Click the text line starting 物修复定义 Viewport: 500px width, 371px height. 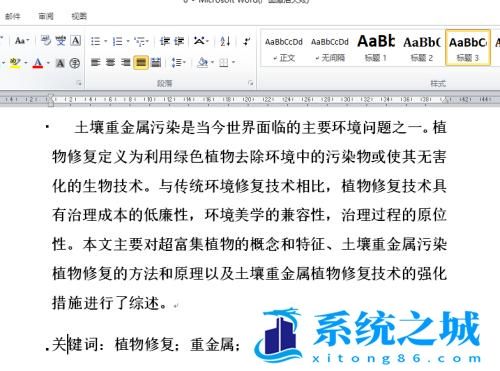(249, 157)
